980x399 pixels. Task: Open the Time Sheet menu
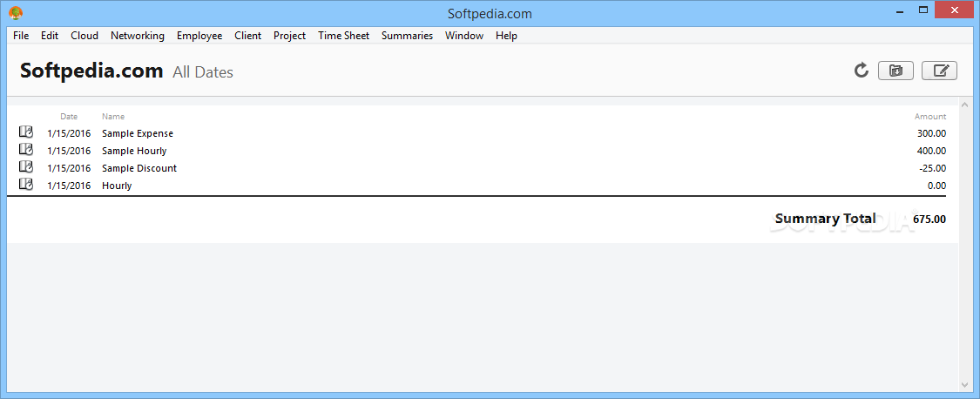[x=344, y=36]
